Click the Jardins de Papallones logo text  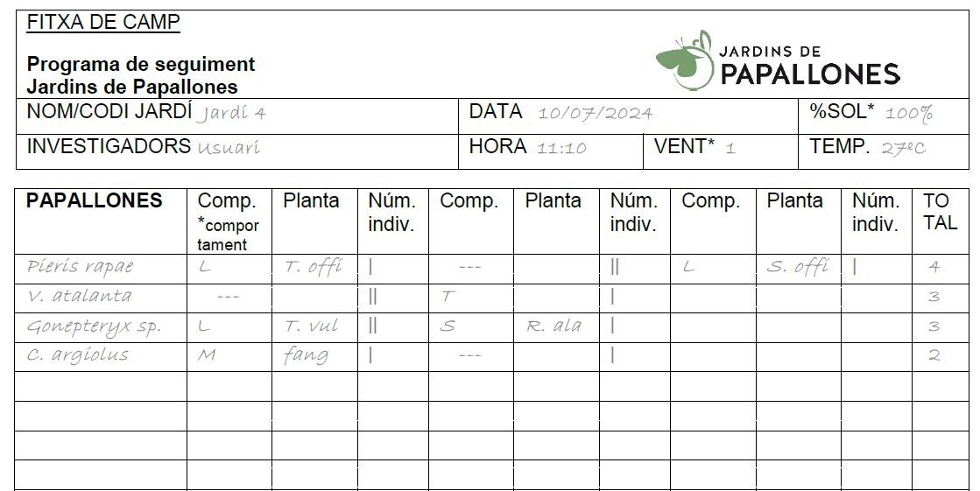(x=810, y=65)
